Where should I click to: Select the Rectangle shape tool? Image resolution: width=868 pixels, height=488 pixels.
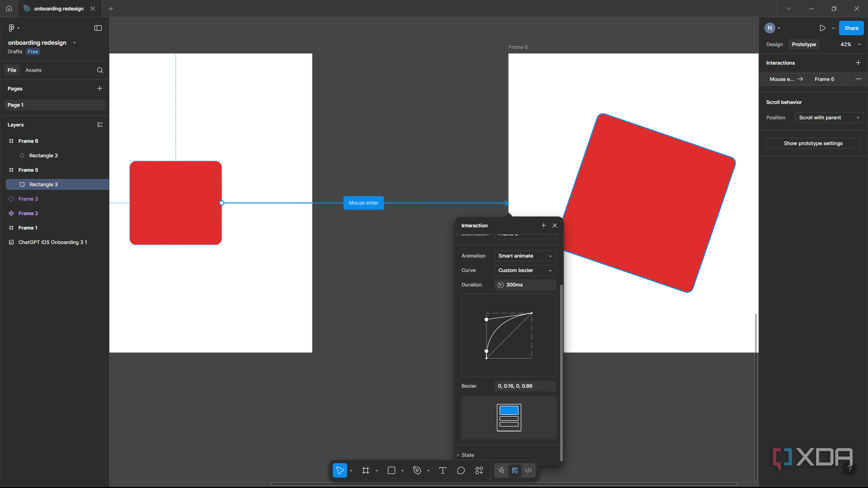coord(392,470)
